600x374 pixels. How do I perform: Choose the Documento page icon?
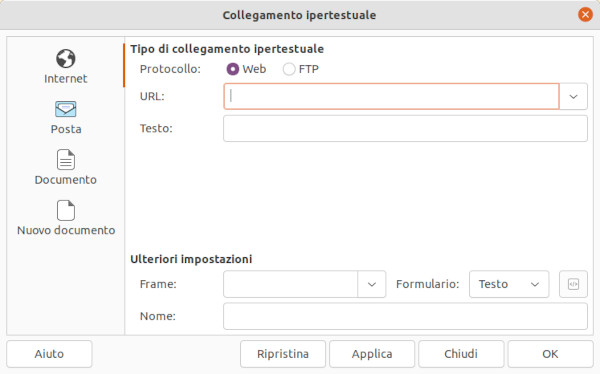coord(65,160)
